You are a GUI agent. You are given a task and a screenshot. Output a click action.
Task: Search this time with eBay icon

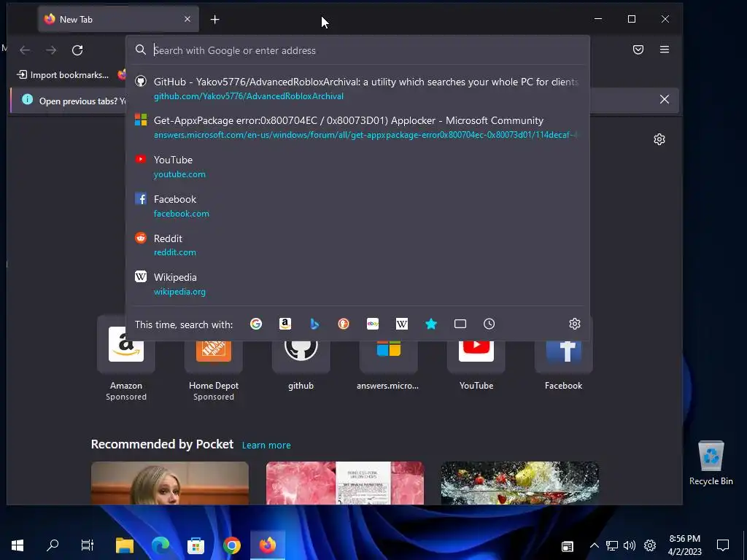click(373, 324)
